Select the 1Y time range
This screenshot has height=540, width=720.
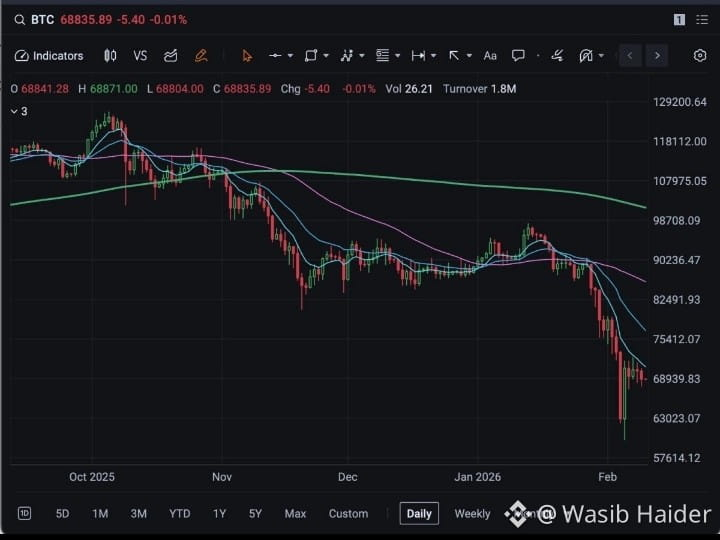[219, 513]
